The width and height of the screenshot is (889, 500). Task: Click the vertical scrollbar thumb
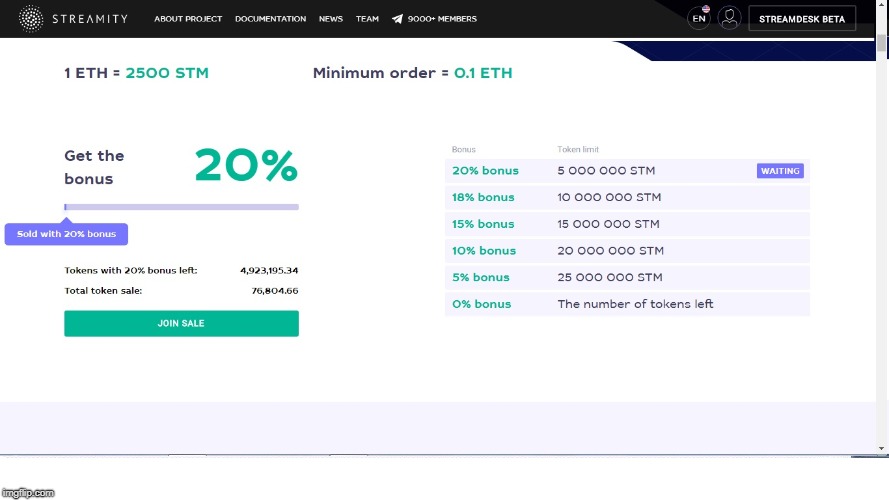point(881,43)
